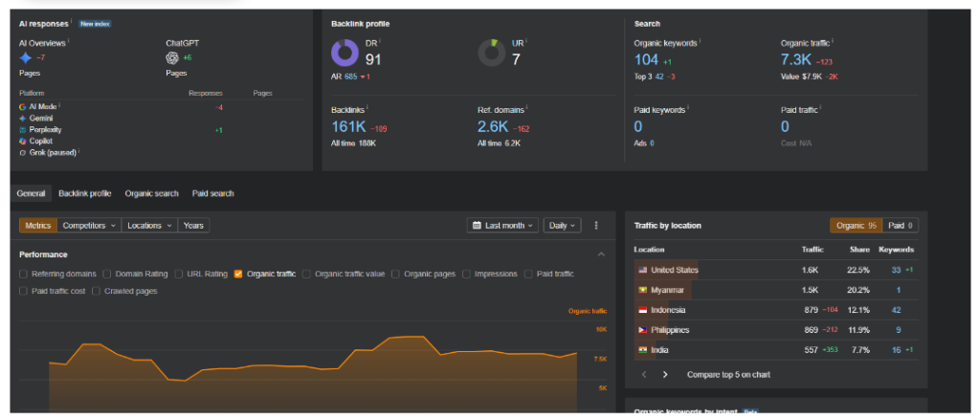This screenshot has width=980, height=420.
Task: Open the 104 organic keywords count
Action: pos(646,60)
